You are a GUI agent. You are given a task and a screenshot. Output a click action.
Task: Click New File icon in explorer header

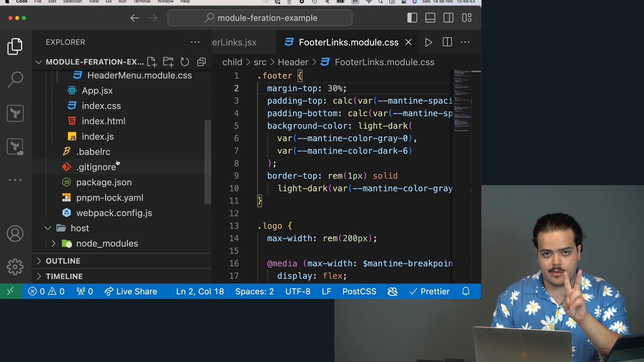tap(152, 62)
